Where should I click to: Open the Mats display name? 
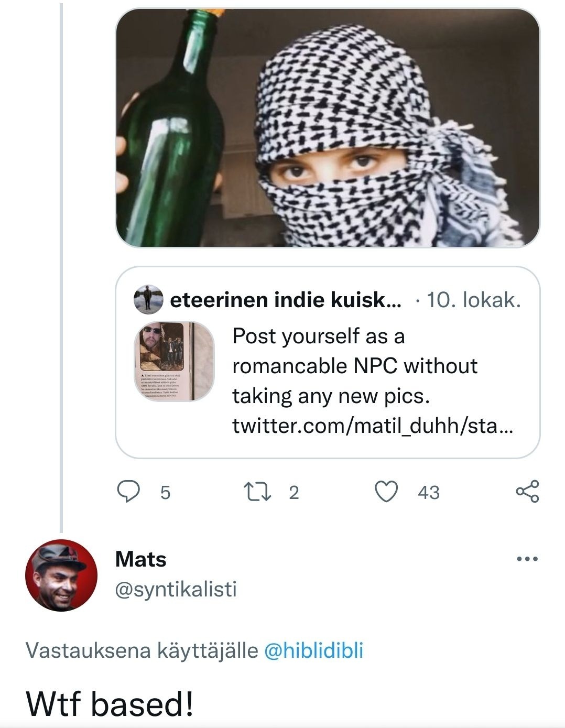[140, 559]
